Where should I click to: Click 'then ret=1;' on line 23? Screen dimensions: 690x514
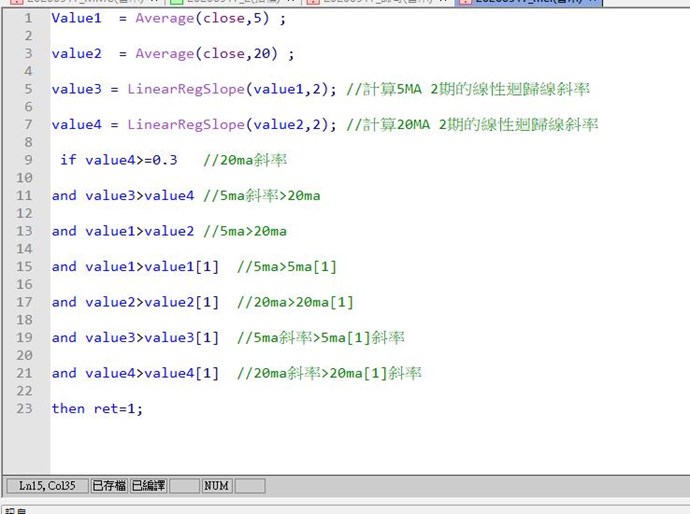pyautogui.click(x=97, y=409)
